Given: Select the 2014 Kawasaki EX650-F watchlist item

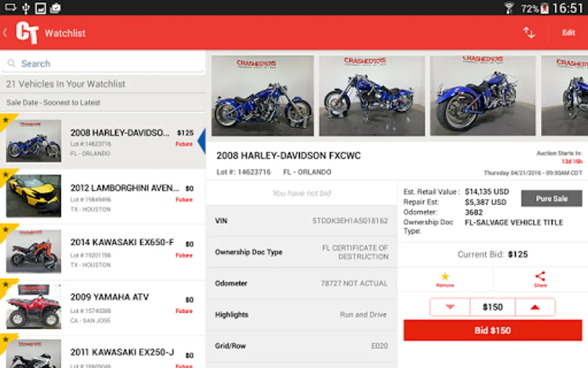Looking at the screenshot, I should coord(103,252).
